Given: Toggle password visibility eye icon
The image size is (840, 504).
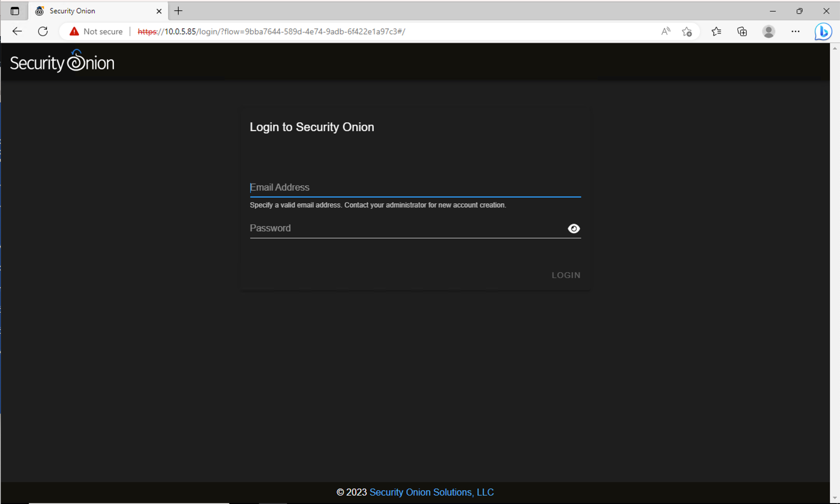Looking at the screenshot, I should click(573, 229).
